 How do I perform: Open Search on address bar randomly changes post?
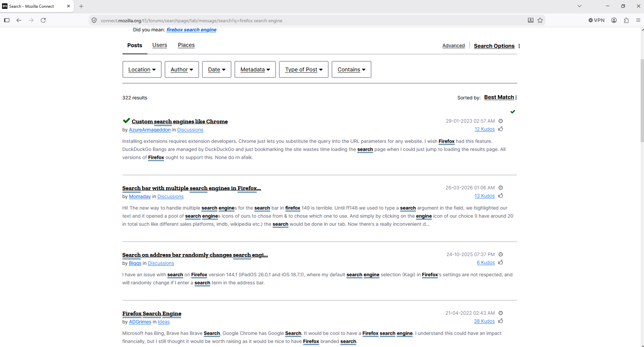coord(195,255)
